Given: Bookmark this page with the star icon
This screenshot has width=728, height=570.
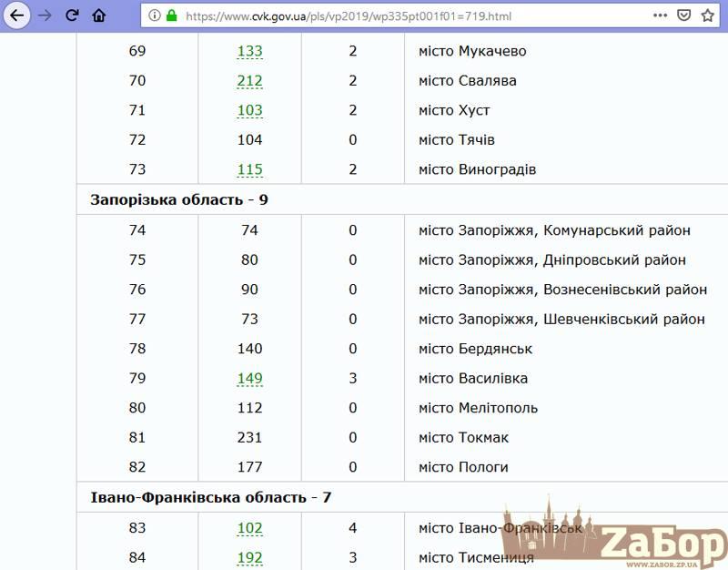Looking at the screenshot, I should tap(708, 15).
